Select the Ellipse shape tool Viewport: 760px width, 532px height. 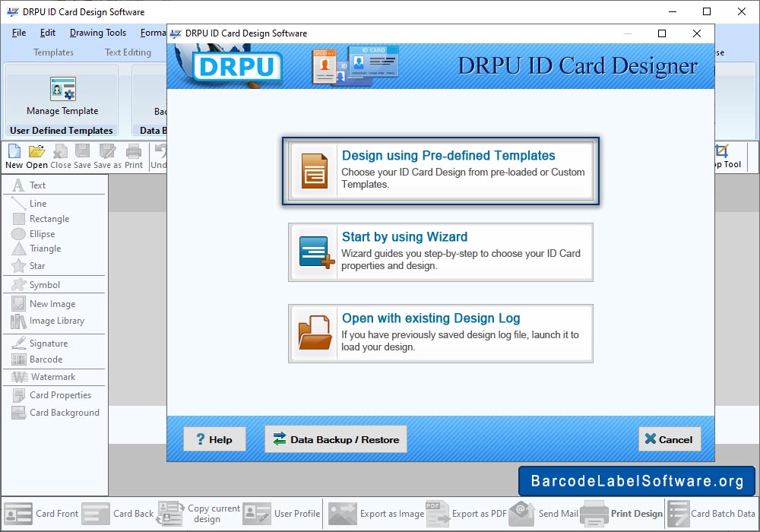click(x=42, y=234)
